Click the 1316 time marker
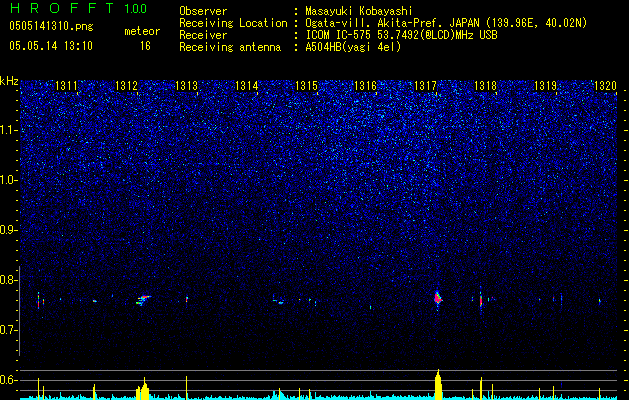Viewport: 629px width, 400px height. (x=365, y=86)
